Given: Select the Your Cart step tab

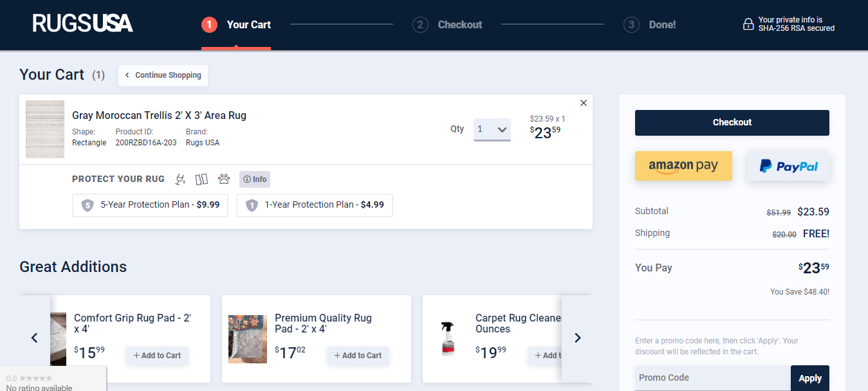Looking at the screenshot, I should click(236, 25).
